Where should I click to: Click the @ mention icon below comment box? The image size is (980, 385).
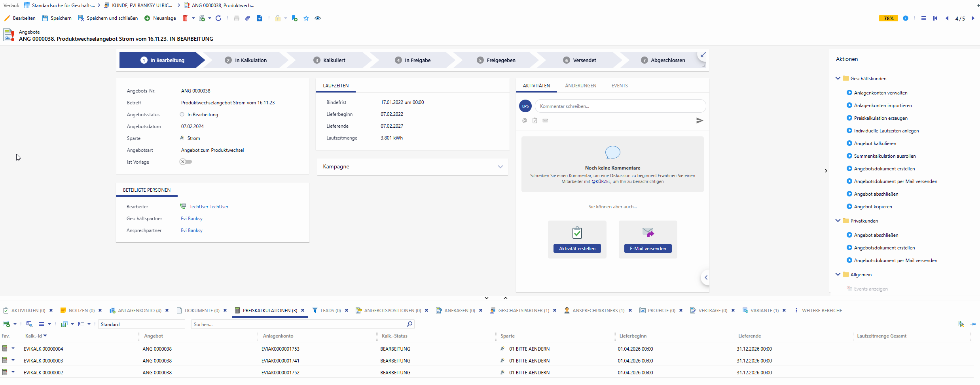click(525, 121)
